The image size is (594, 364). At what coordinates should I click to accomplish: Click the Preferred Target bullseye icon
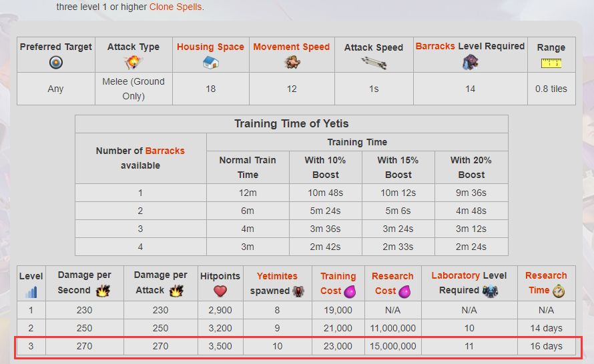tap(56, 63)
